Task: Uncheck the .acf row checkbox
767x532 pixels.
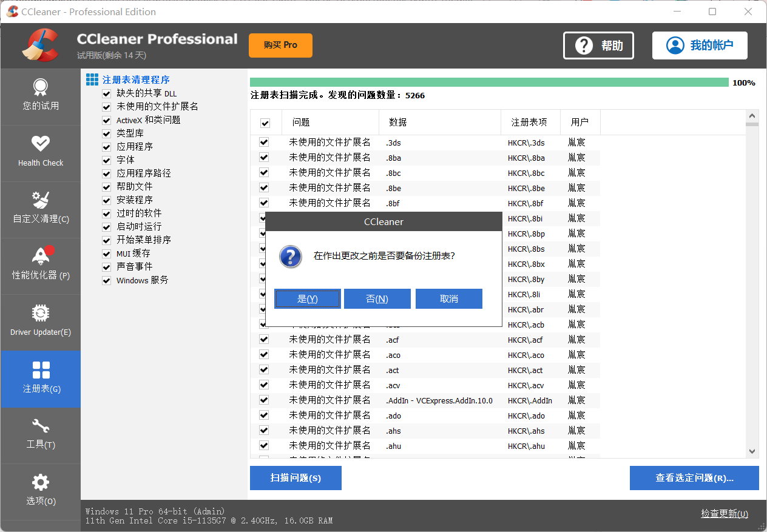Action: point(264,339)
